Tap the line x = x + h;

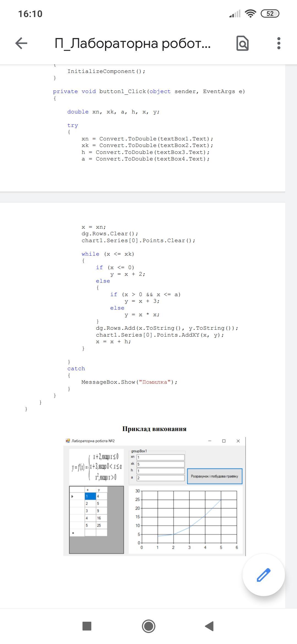point(113,342)
